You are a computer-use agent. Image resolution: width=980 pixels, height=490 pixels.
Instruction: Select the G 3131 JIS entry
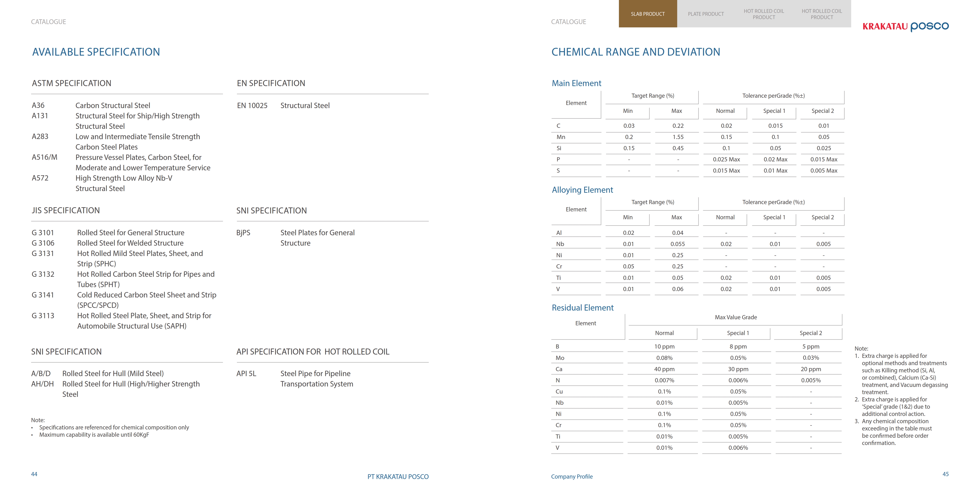click(x=117, y=258)
